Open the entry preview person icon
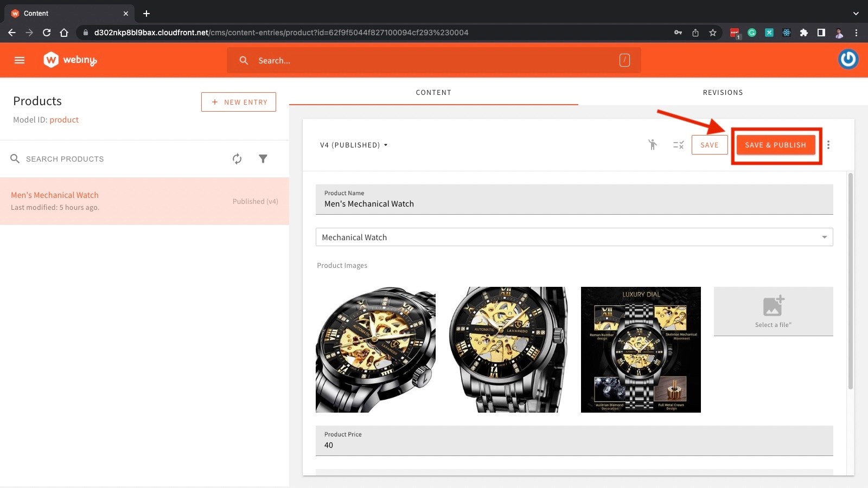The width and height of the screenshot is (868, 488). tap(653, 145)
